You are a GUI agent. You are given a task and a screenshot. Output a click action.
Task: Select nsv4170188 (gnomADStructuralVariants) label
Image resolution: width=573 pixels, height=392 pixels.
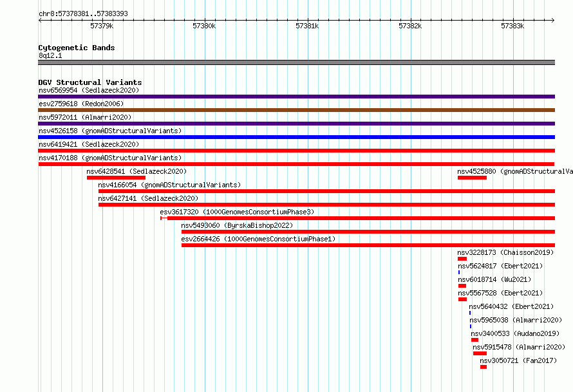click(x=110, y=158)
